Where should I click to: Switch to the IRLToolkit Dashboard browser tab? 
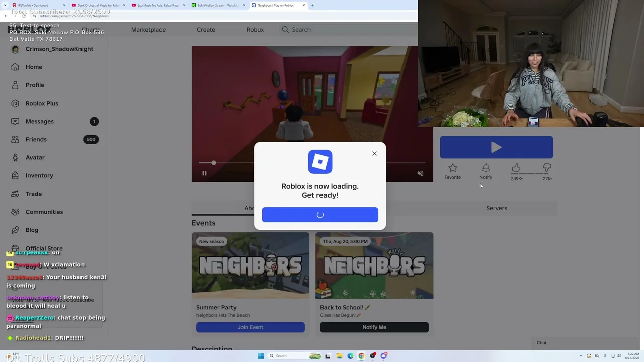[38, 5]
